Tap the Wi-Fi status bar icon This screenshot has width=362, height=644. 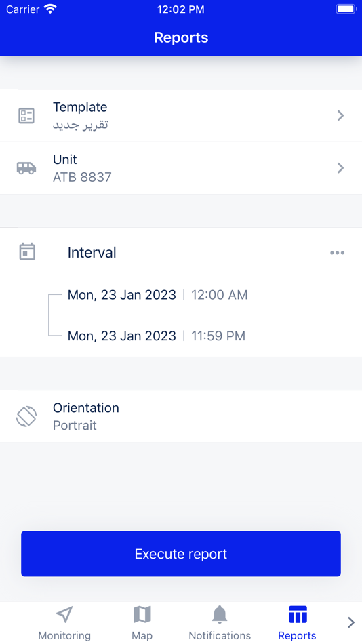coord(51,9)
